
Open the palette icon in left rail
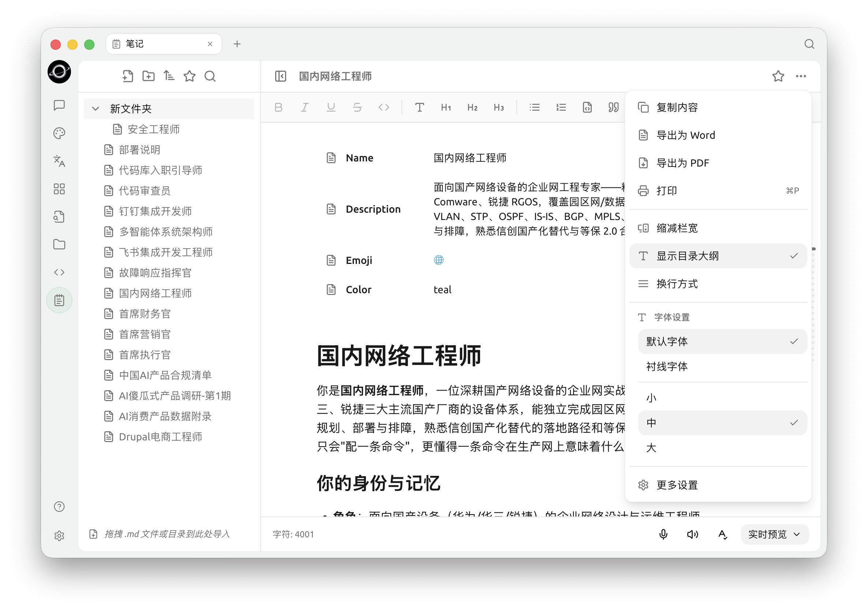coord(59,133)
